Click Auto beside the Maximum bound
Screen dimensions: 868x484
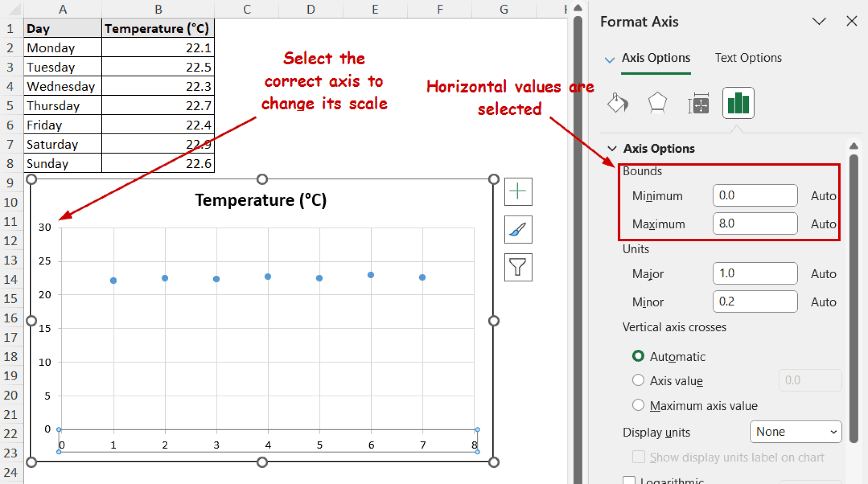click(x=823, y=224)
